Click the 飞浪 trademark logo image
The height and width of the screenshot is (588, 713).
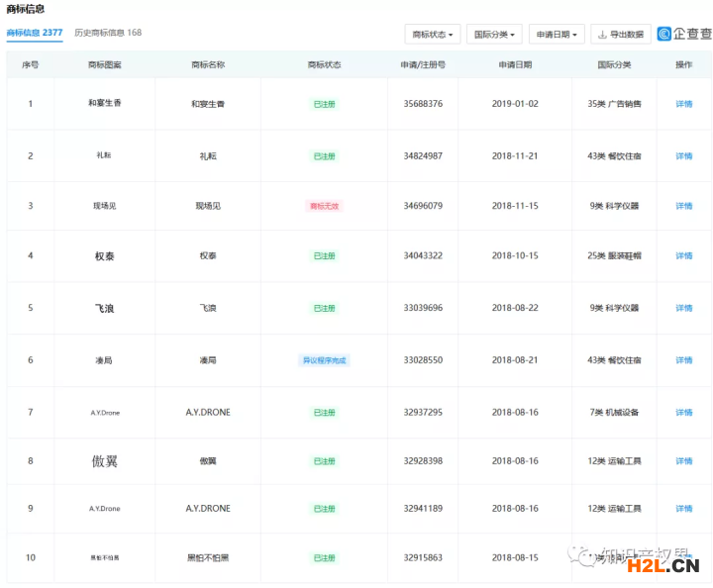104,309
